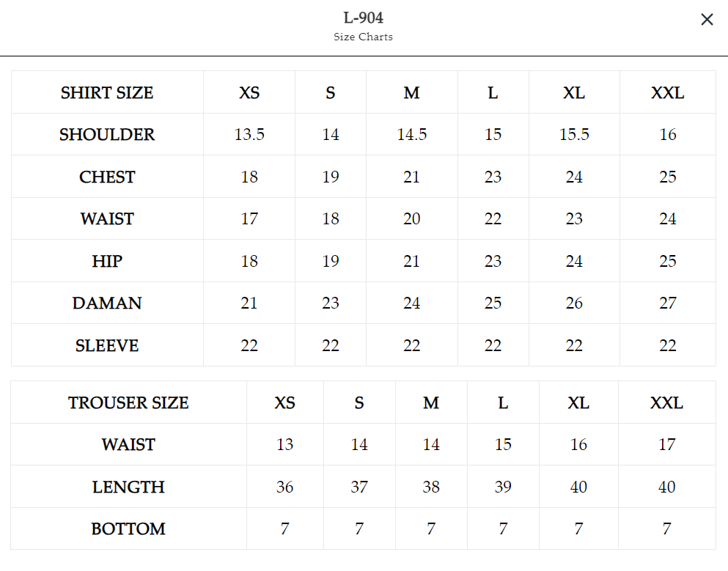This screenshot has height=571, width=728.
Task: Select the SHOULDER row label
Action: (x=107, y=135)
